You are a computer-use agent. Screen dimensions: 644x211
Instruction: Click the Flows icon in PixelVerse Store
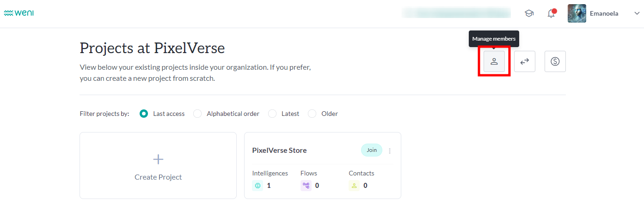coord(306,186)
